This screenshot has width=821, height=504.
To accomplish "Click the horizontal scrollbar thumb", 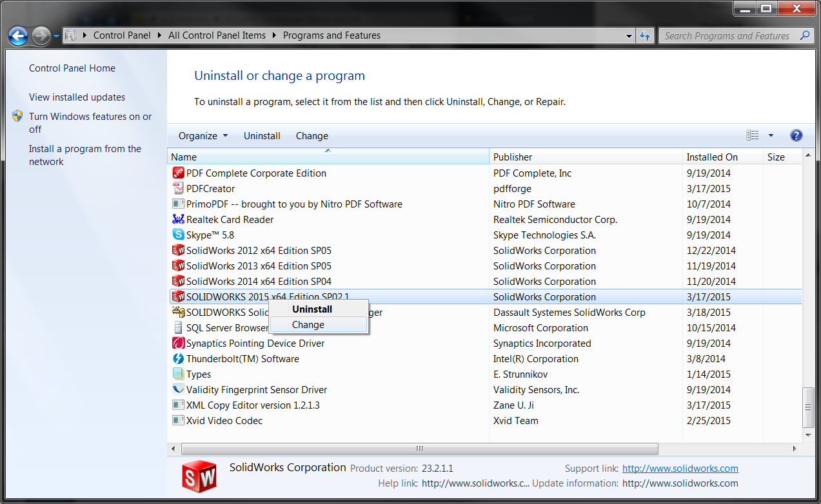I will [x=419, y=449].
